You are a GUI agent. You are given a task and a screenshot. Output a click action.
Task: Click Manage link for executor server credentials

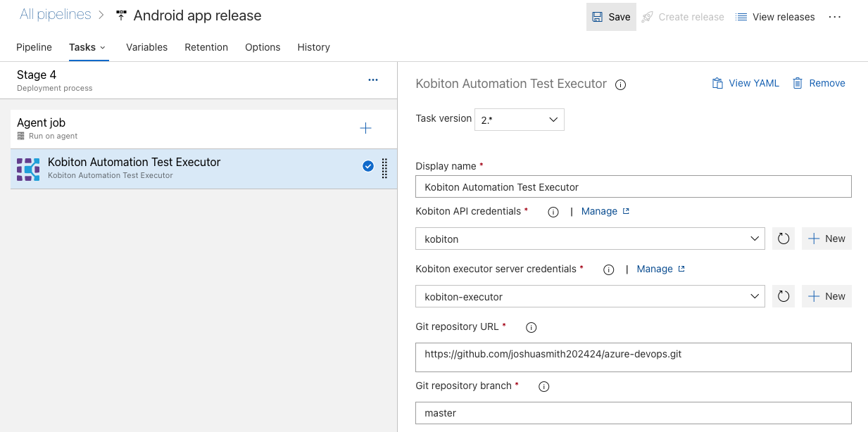tap(661, 269)
